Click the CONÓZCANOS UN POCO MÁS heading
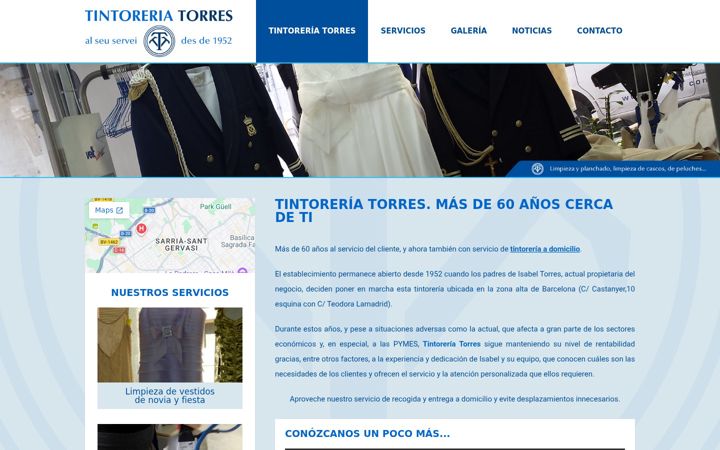Screen dimensions: 720x450 pyautogui.click(x=367, y=433)
